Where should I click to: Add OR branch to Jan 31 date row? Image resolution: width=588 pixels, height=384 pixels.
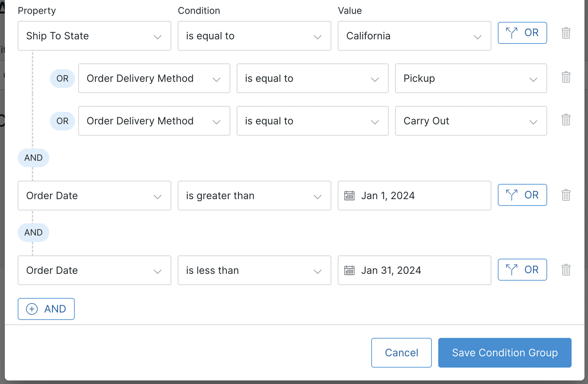click(x=522, y=270)
